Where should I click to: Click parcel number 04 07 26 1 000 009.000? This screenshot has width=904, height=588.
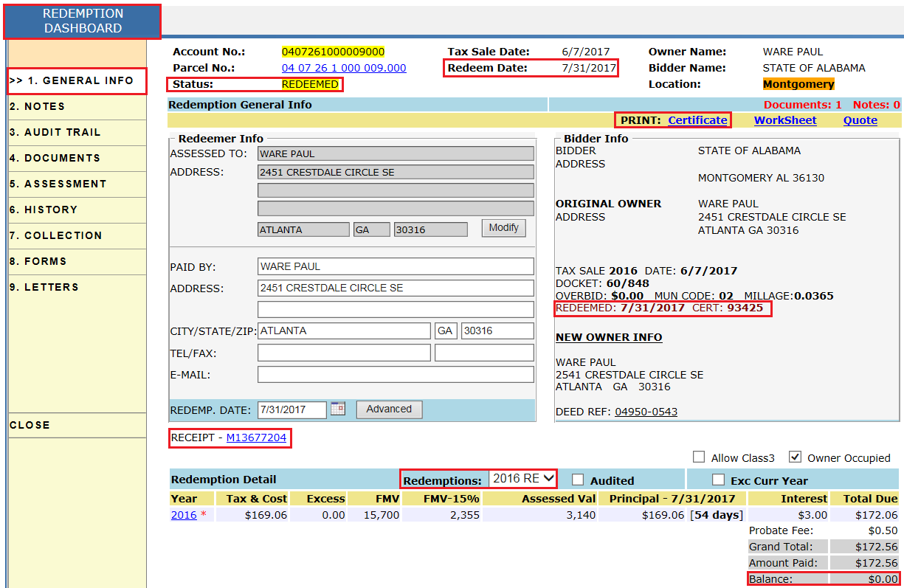(x=344, y=68)
